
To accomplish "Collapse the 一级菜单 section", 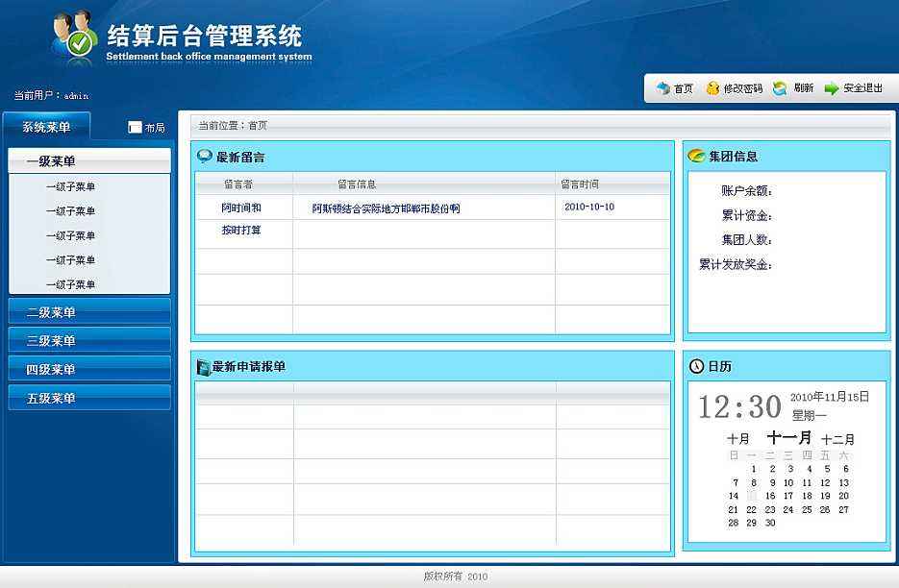I will tap(88, 161).
